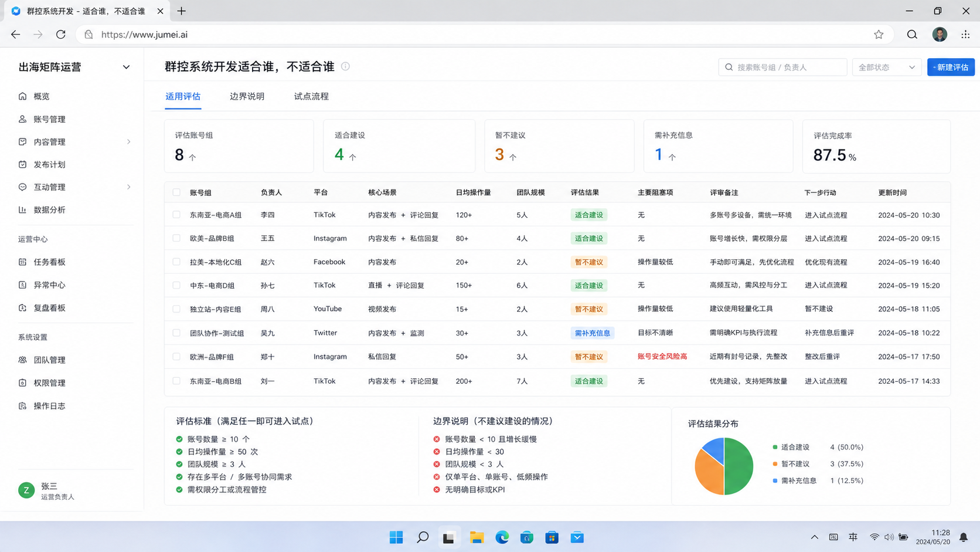Click the orange 暂不建议 legend dot
The height and width of the screenshot is (552, 980).
click(775, 464)
